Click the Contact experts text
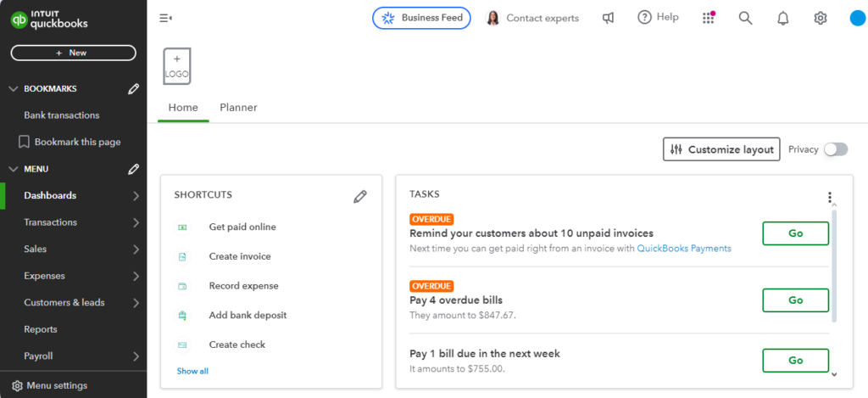The image size is (868, 398). [x=542, y=19]
